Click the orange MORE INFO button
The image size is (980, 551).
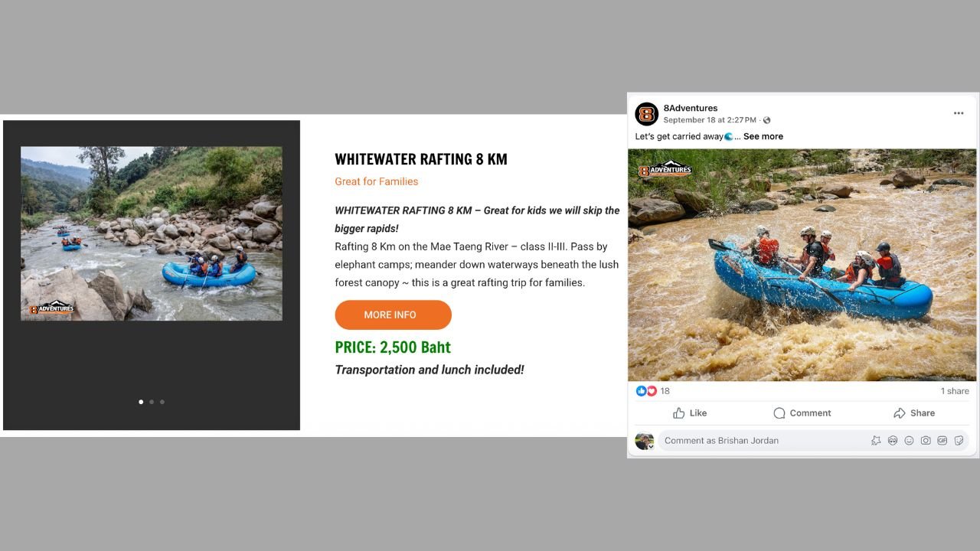click(x=393, y=315)
